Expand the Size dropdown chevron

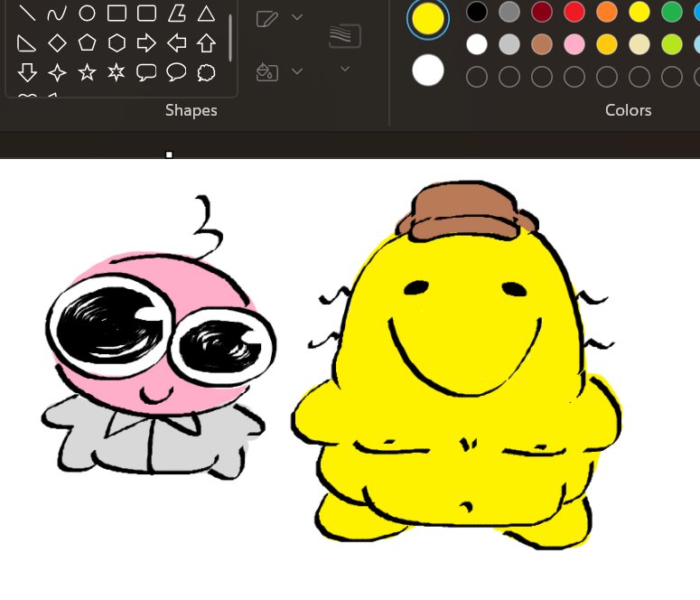click(x=345, y=69)
